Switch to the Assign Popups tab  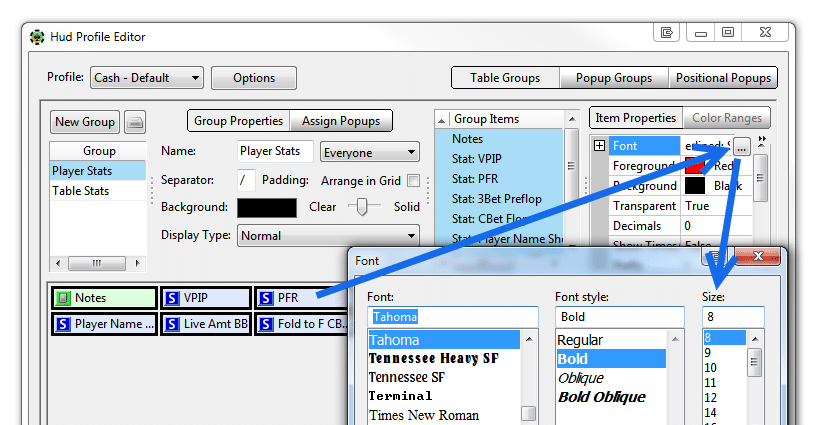pyautogui.click(x=341, y=121)
